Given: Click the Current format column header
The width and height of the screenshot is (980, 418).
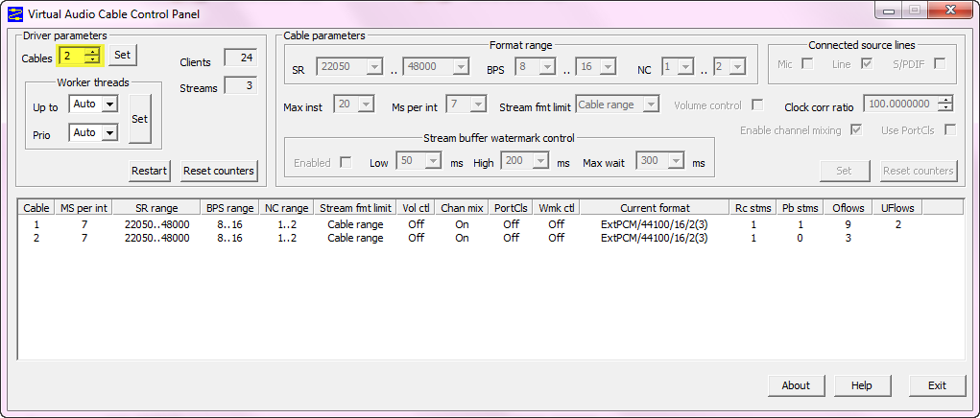Looking at the screenshot, I should click(x=655, y=208).
